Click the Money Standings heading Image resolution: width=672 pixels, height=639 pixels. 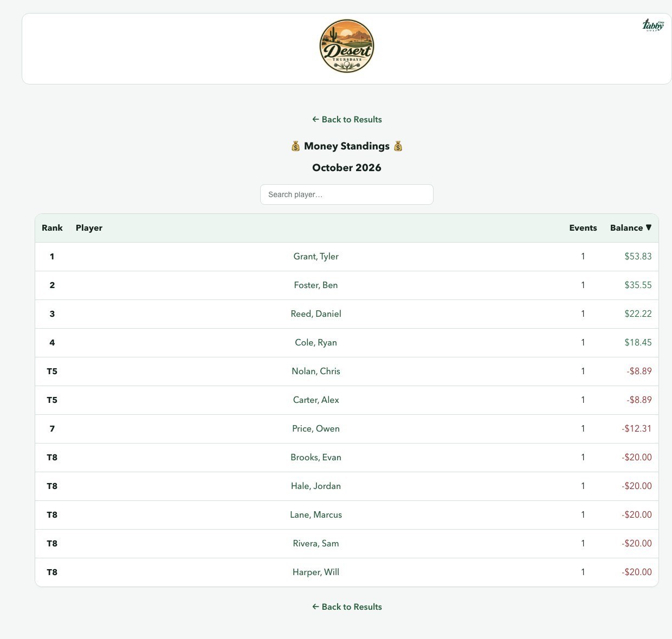pos(347,146)
